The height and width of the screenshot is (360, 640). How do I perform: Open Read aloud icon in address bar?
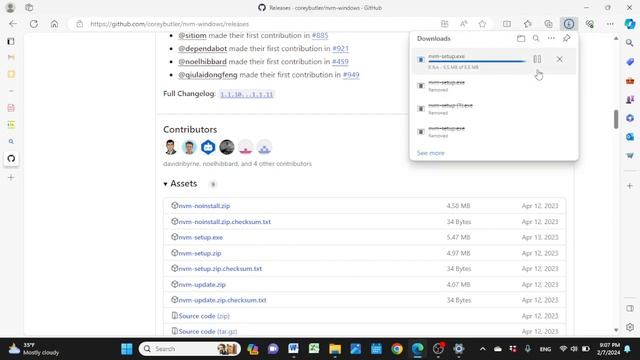click(x=464, y=24)
